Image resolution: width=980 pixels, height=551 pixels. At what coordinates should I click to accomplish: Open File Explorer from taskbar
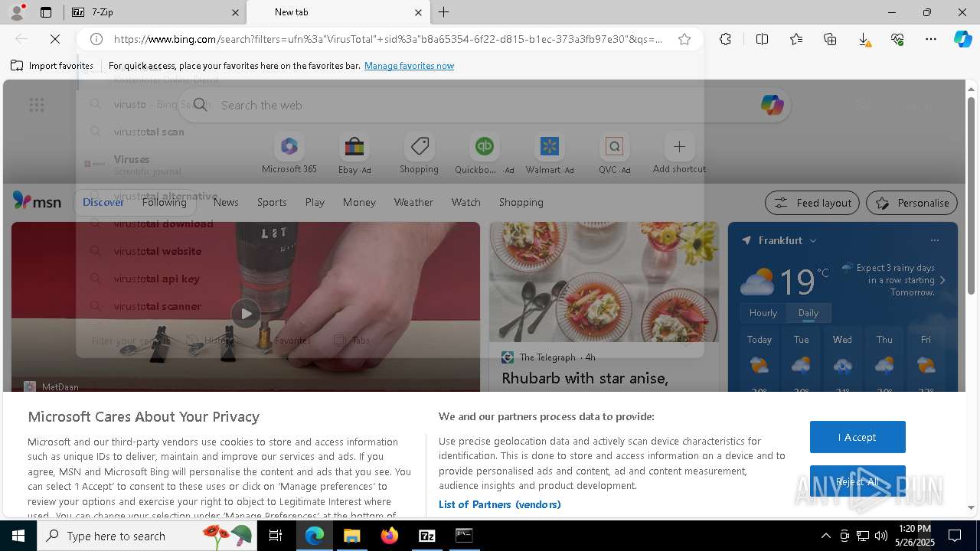pyautogui.click(x=351, y=536)
